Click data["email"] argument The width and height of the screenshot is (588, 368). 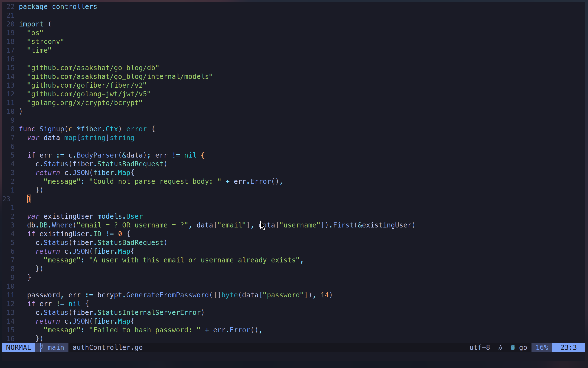[x=223, y=225]
